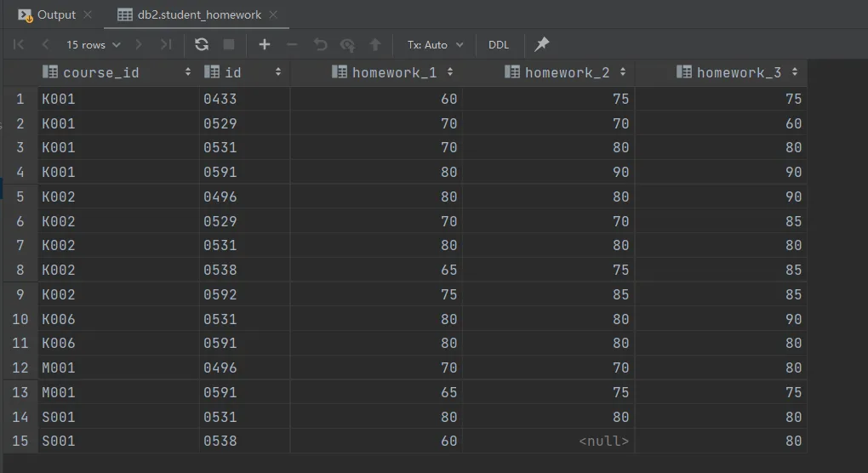Click the preview pending changes icon
The image size is (868, 473).
pos(348,45)
